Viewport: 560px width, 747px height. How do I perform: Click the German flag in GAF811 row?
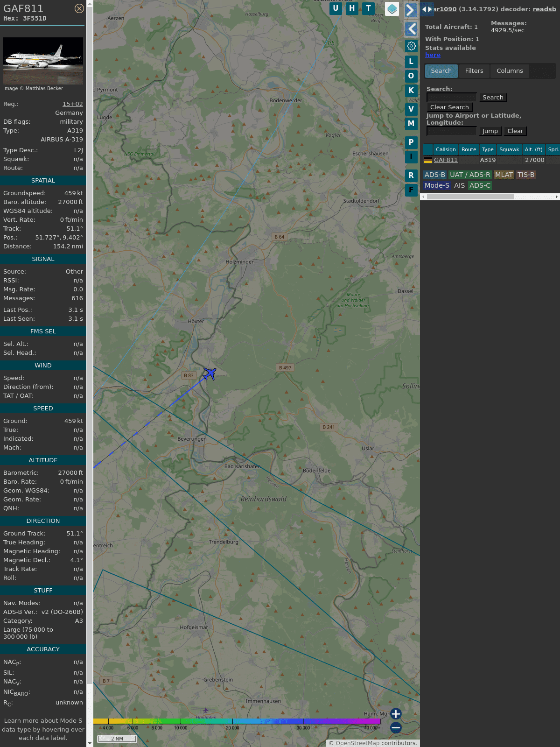428,160
